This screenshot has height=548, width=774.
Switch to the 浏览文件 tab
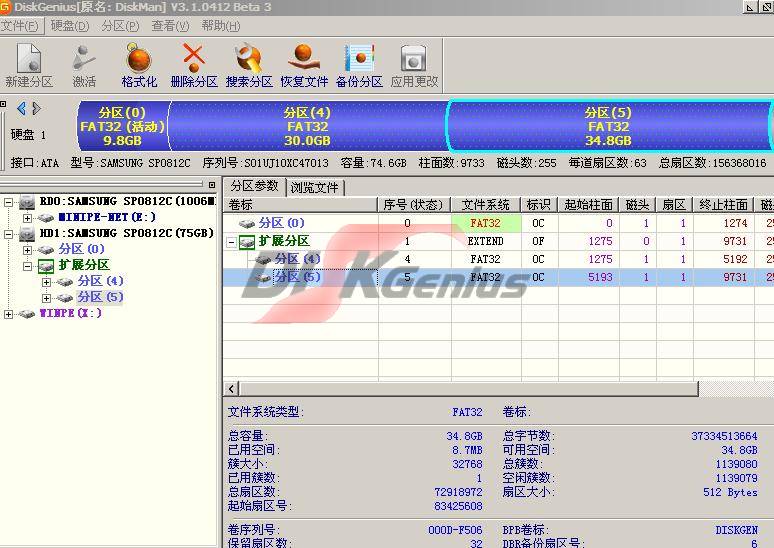point(314,188)
